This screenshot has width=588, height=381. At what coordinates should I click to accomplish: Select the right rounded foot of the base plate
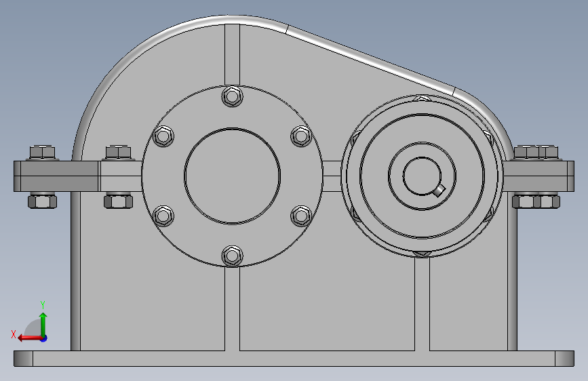point(565,359)
